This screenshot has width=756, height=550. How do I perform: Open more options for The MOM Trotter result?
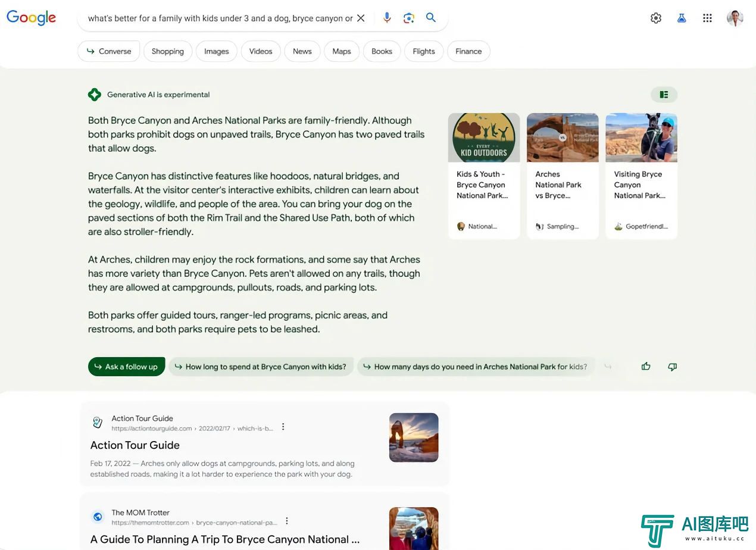(x=287, y=521)
